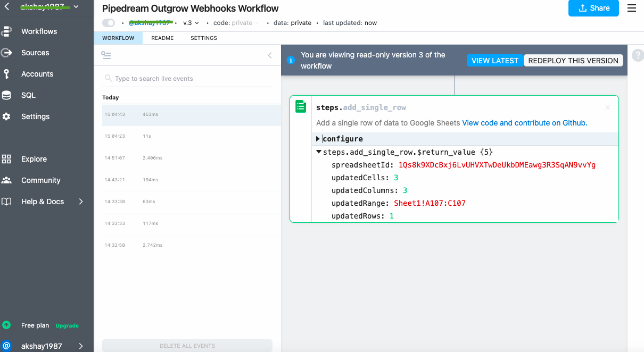This screenshot has width=644, height=352.
Task: Click the updatedRange value Sheet1!A107:C107
Action: point(430,203)
